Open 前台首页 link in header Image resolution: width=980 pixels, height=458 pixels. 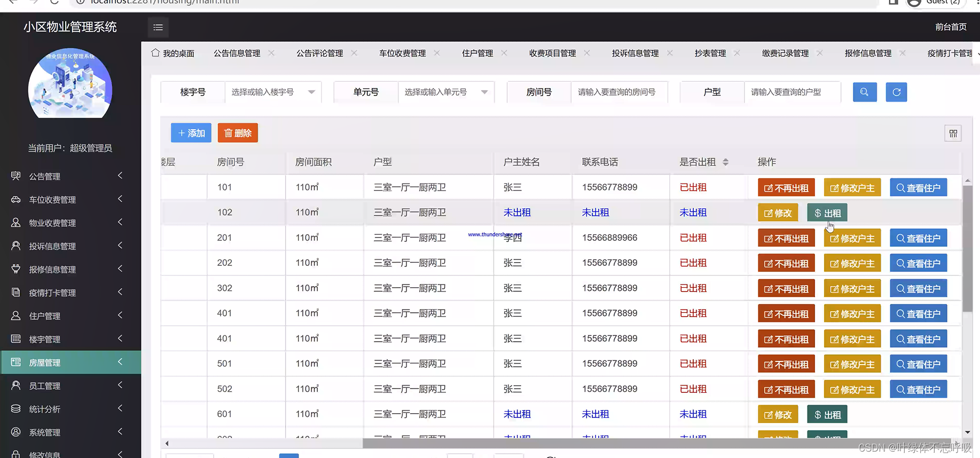click(951, 27)
